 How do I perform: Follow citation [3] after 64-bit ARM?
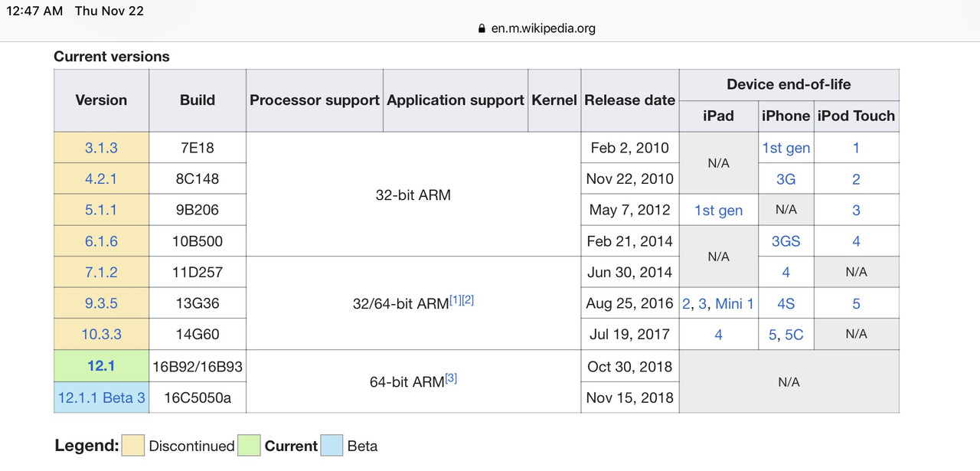[451, 378]
